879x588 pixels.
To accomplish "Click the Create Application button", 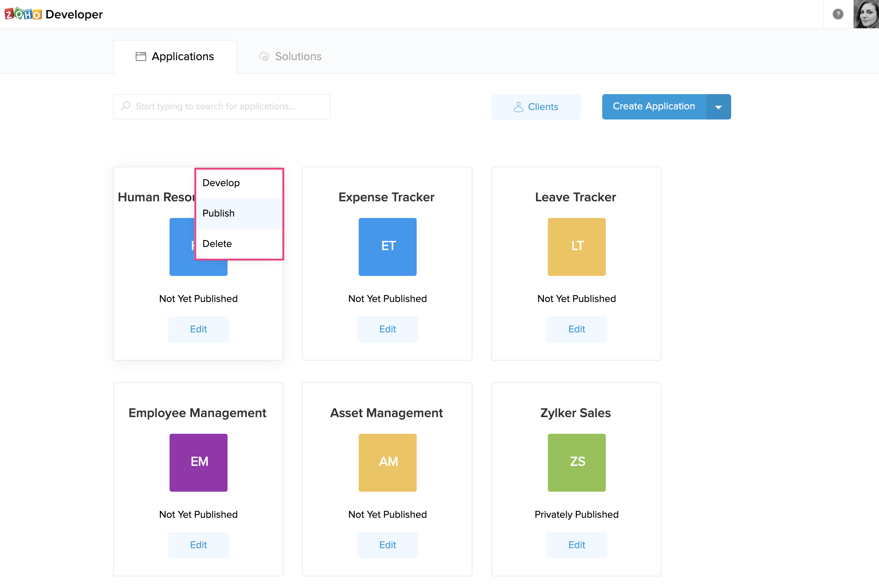I will 654,106.
